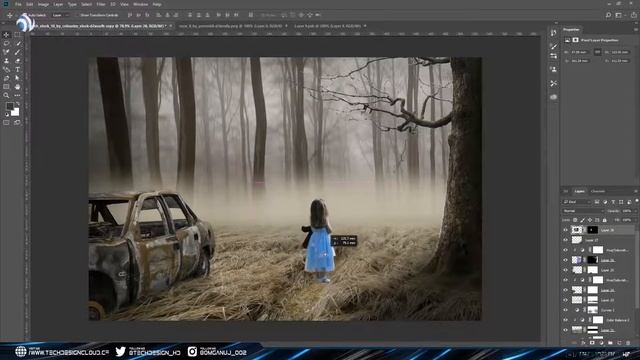Select the Lasso tool
Viewport: 640px width, 360px height.
click(6, 43)
